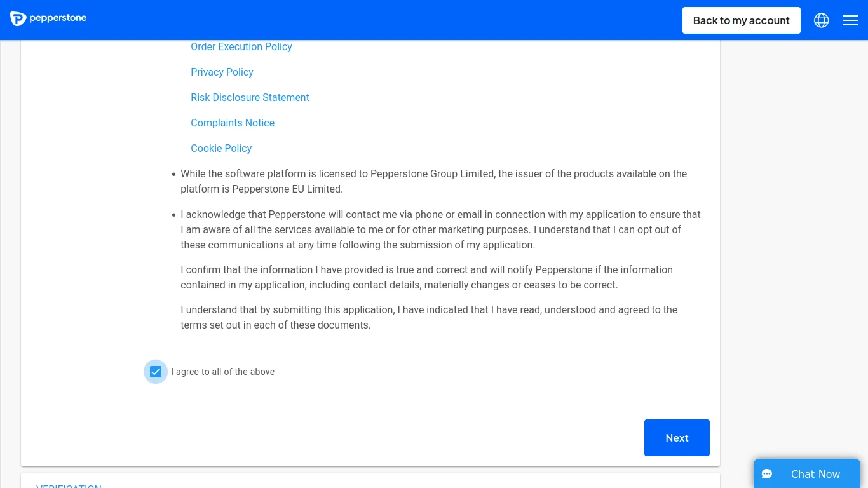Click the paragraph starting 'I understand that by submitting'
This screenshot has height=488, width=868.
[x=429, y=317]
